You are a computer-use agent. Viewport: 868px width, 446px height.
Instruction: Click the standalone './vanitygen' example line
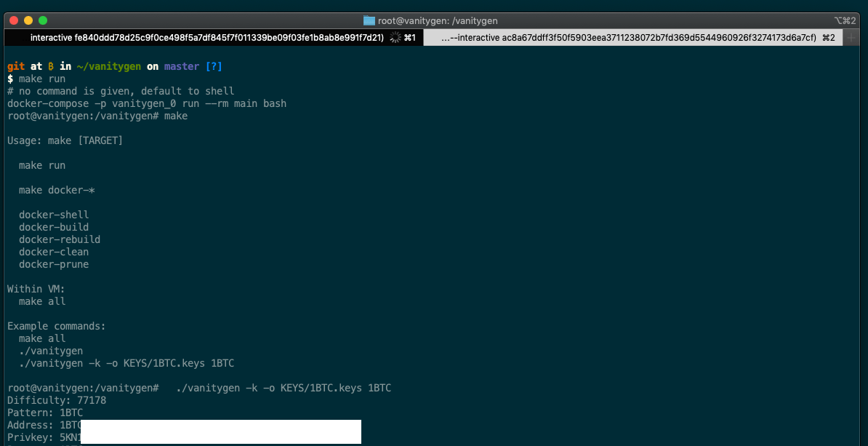(x=51, y=351)
